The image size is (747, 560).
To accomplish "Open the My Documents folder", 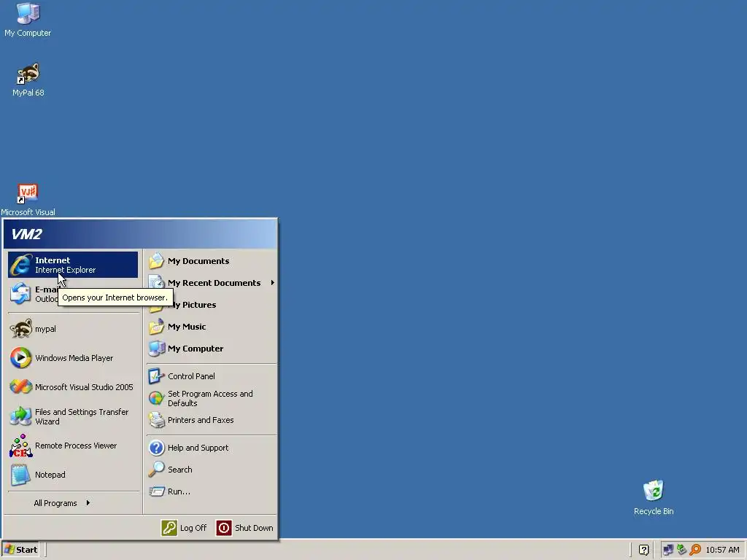I will (212, 261).
